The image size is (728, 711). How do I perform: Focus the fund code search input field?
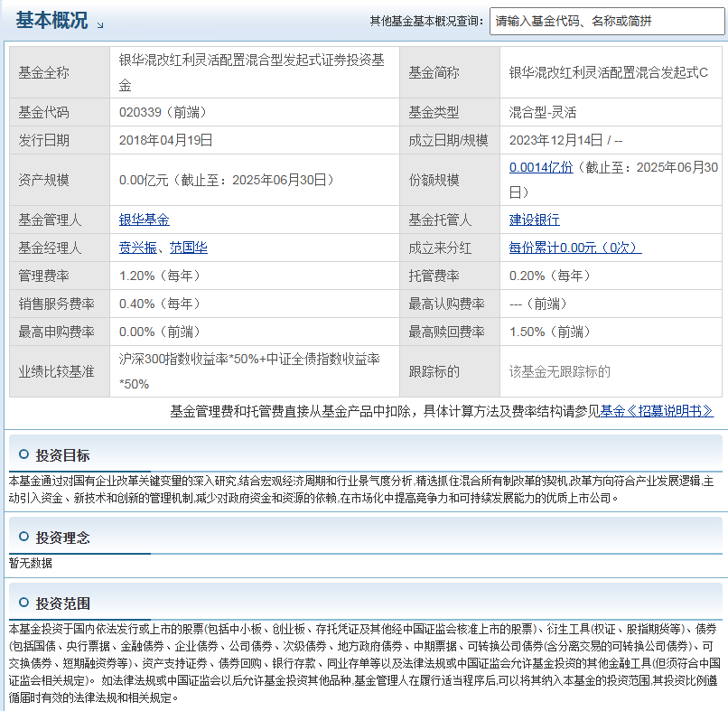(607, 21)
